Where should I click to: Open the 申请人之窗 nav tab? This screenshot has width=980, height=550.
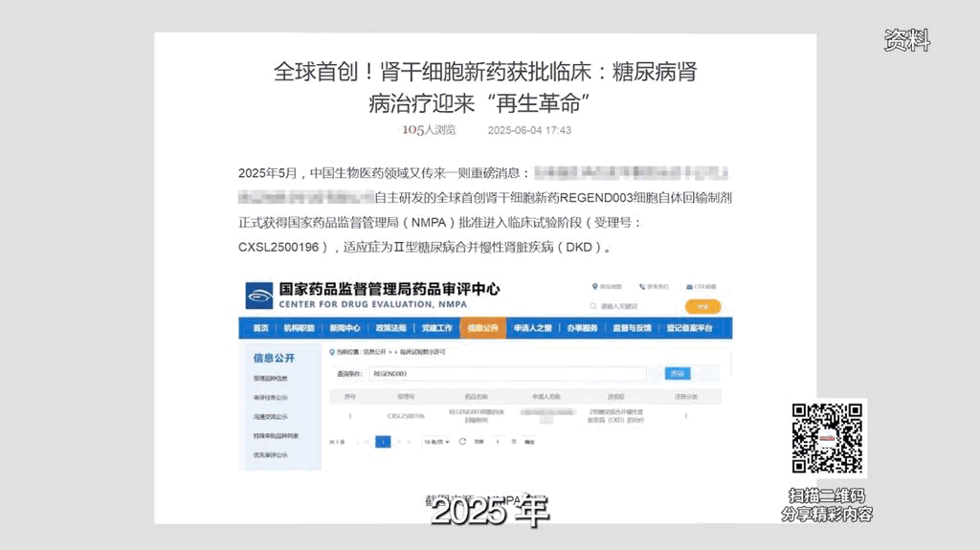pos(532,328)
